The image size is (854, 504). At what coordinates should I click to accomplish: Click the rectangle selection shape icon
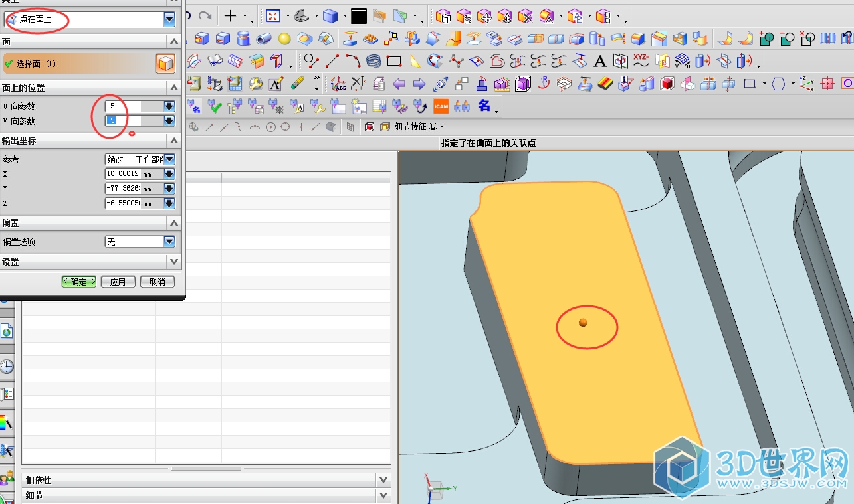750,84
